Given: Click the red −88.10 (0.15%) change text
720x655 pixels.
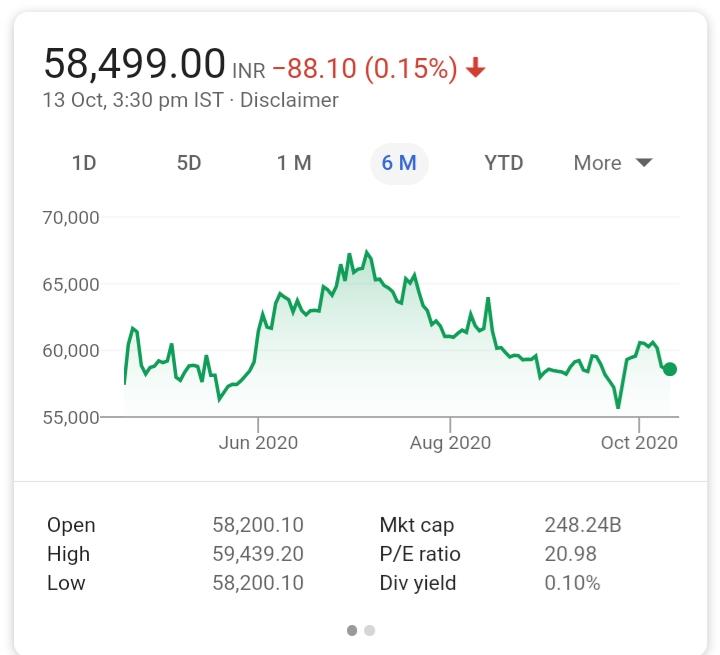Looking at the screenshot, I should (x=364, y=68).
